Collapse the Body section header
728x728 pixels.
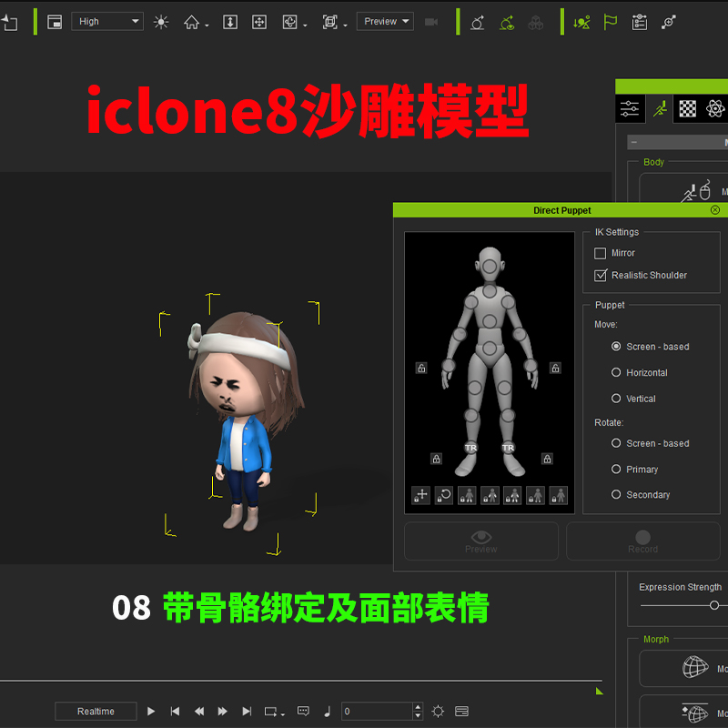pos(653,162)
